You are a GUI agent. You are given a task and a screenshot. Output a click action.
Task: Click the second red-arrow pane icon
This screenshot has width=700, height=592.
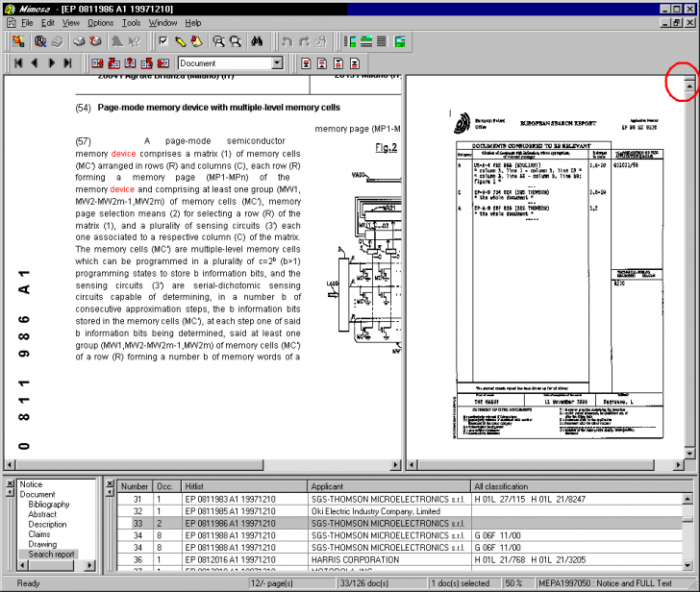(x=113, y=63)
